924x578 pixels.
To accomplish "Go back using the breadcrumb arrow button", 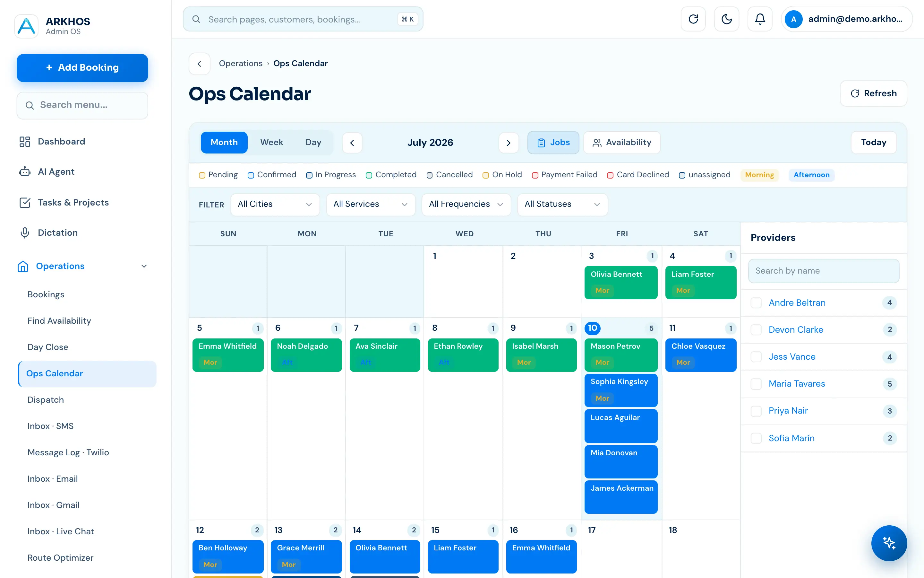I will coord(199,64).
